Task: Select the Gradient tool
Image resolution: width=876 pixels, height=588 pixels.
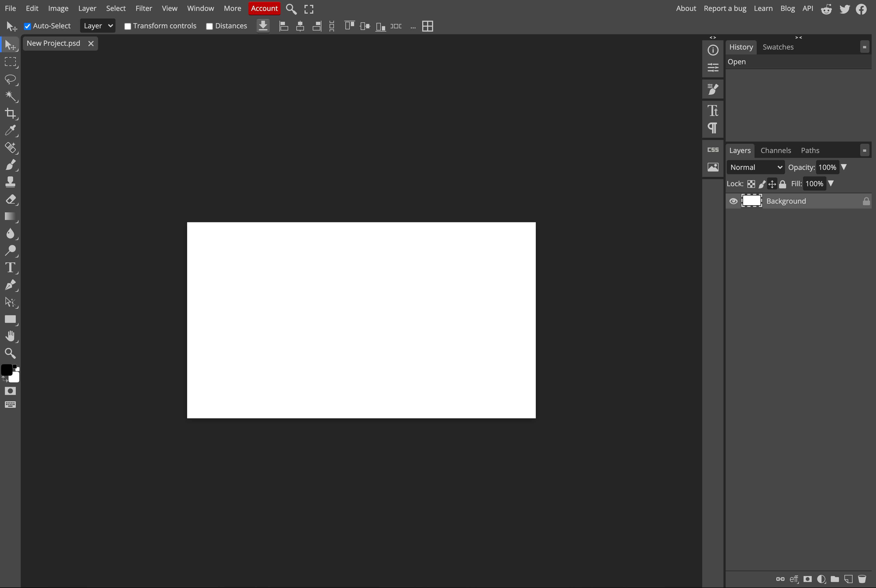Action: pyautogui.click(x=11, y=216)
